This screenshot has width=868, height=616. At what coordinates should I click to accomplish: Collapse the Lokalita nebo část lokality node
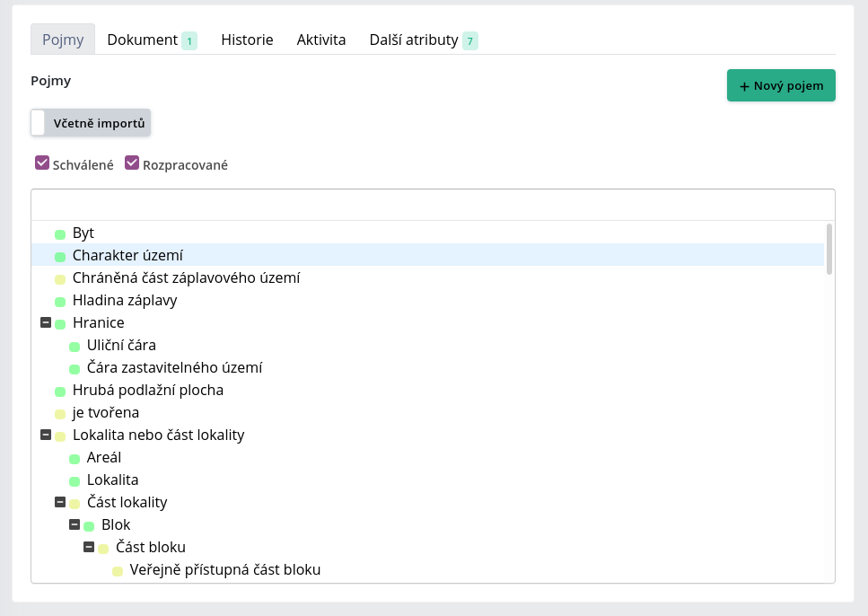coord(46,435)
